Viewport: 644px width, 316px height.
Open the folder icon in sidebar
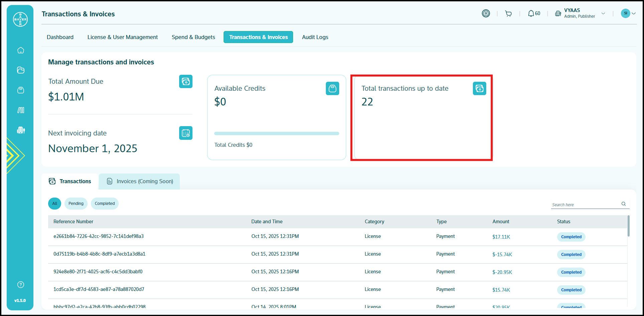(21, 70)
